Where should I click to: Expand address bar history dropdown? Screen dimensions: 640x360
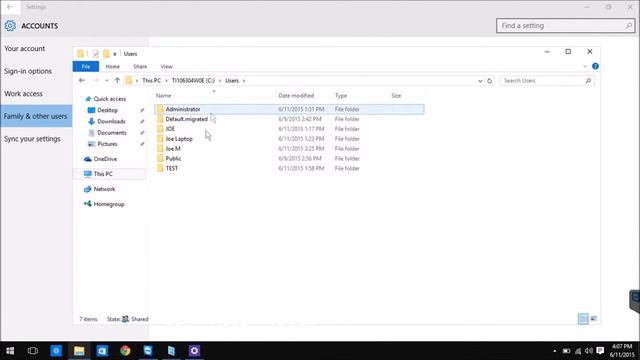coord(480,81)
